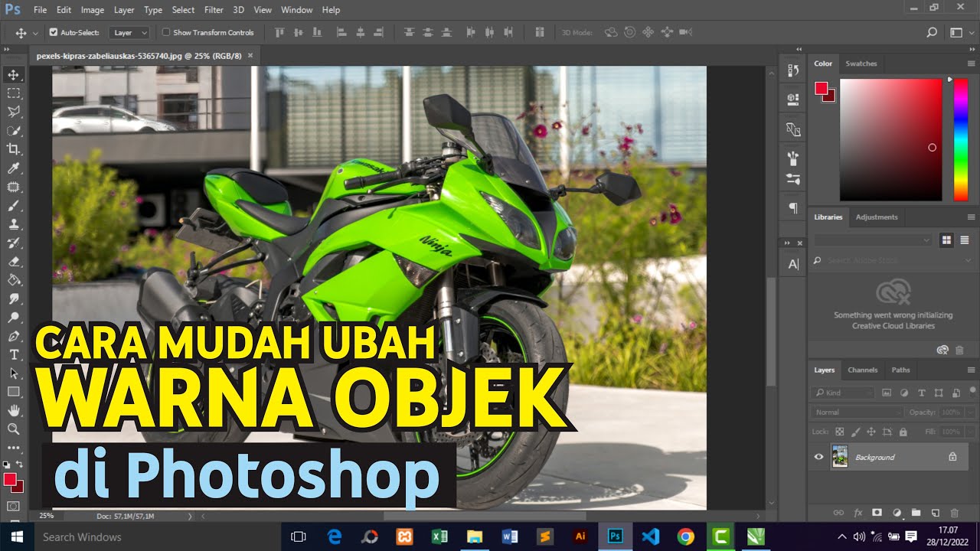Open the Kind layer filter dropdown

[842, 393]
